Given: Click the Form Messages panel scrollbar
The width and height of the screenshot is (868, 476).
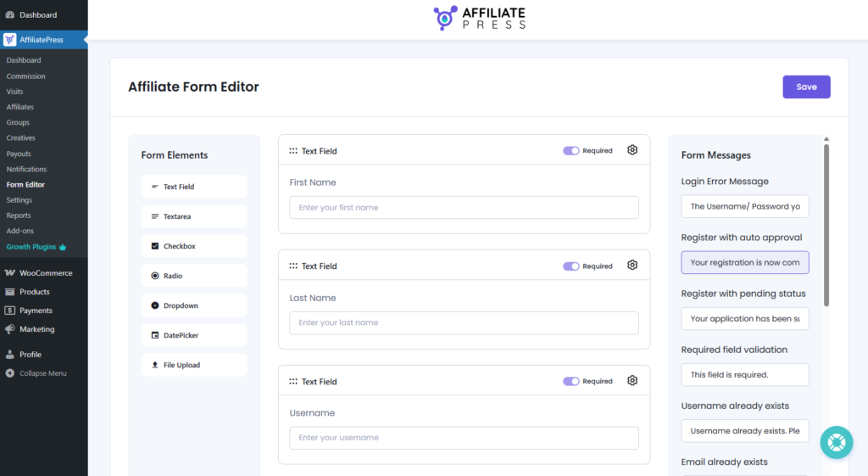Looking at the screenshot, I should pyautogui.click(x=826, y=225).
